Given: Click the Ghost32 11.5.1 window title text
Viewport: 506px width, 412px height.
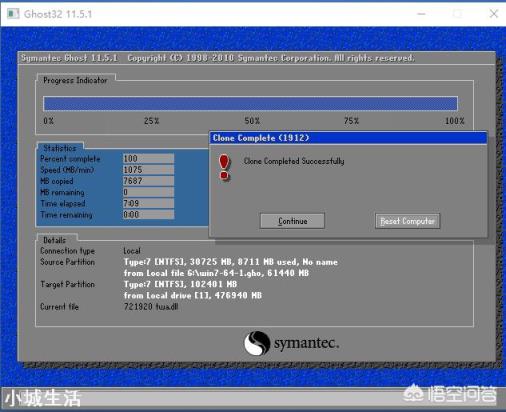Looking at the screenshot, I should tap(58, 14).
